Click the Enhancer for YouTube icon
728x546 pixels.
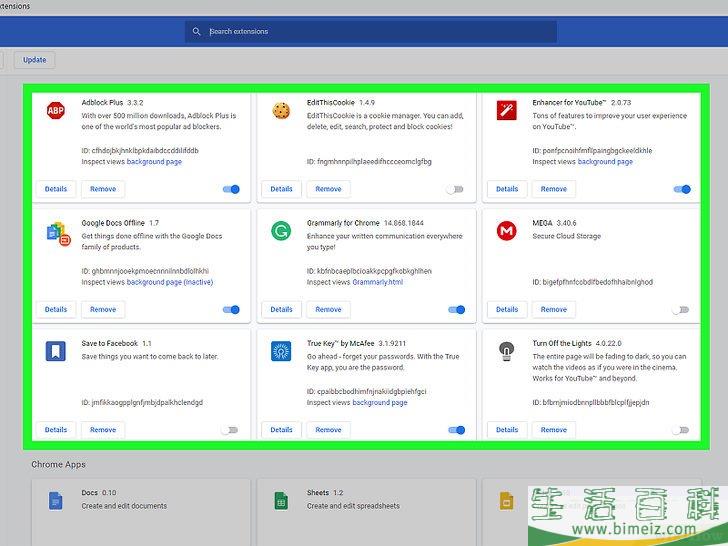pos(507,110)
